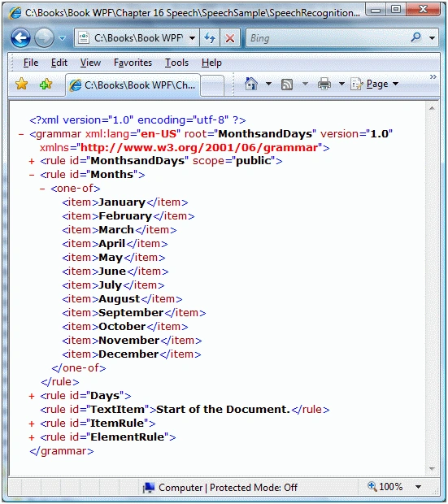
Task: Expand the ElementRule rule node
Action: pyautogui.click(x=32, y=437)
